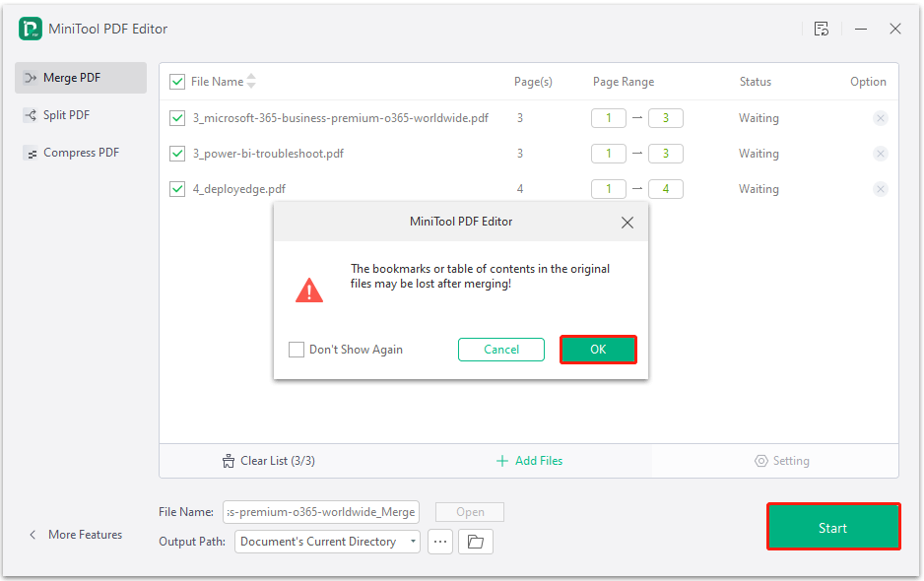Remove 3_power-bi-troubleshoot.pdf with its X icon
Image resolution: width=924 pixels, height=581 pixels.
[881, 154]
